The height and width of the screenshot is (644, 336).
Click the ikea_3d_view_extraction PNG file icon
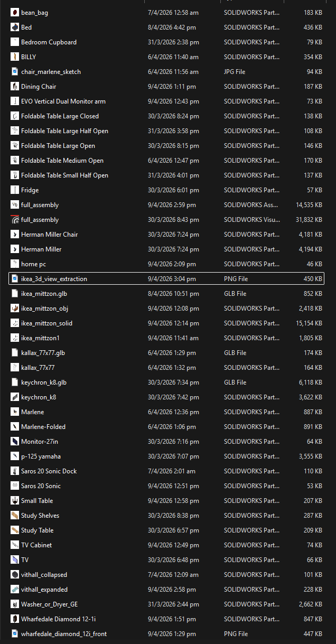(15, 278)
